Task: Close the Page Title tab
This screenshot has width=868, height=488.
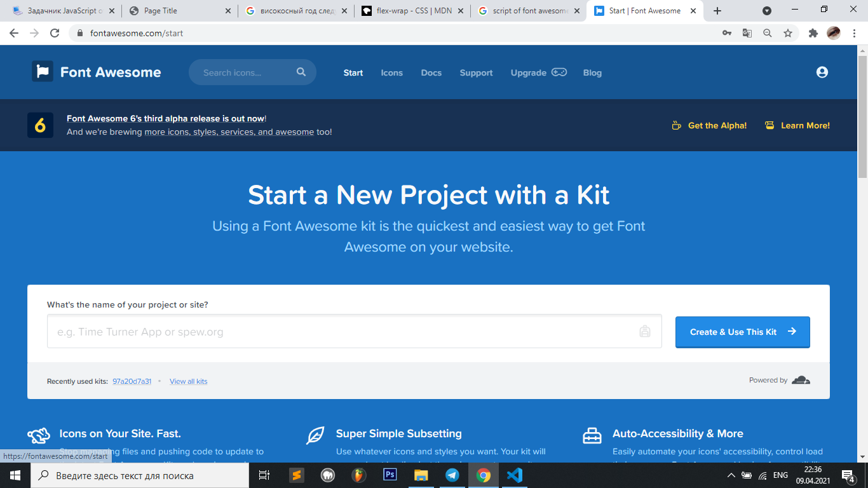Action: point(228,11)
